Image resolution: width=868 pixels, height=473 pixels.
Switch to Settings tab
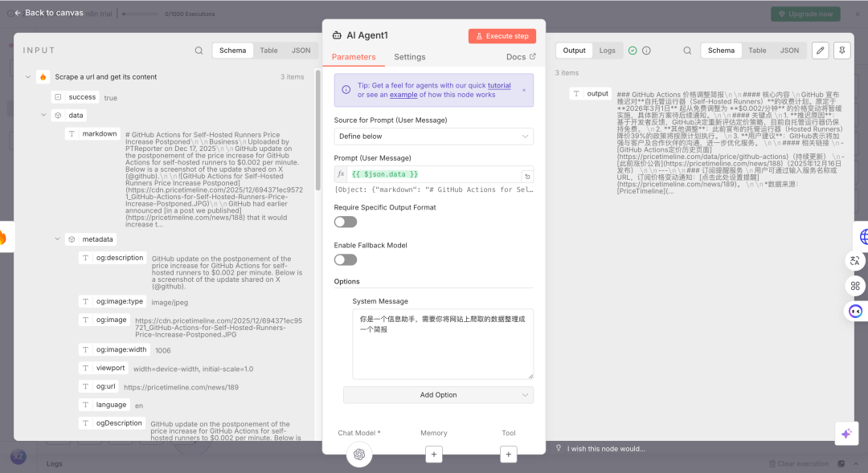point(410,57)
